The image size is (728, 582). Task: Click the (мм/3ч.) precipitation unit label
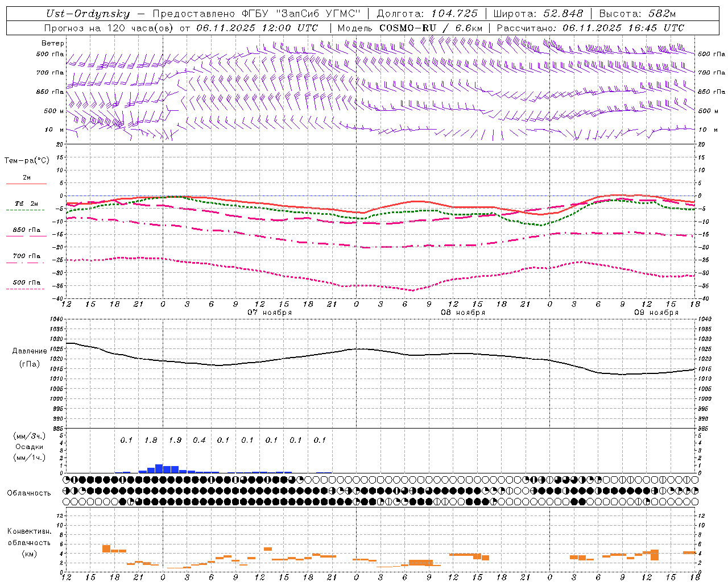pyautogui.click(x=29, y=436)
